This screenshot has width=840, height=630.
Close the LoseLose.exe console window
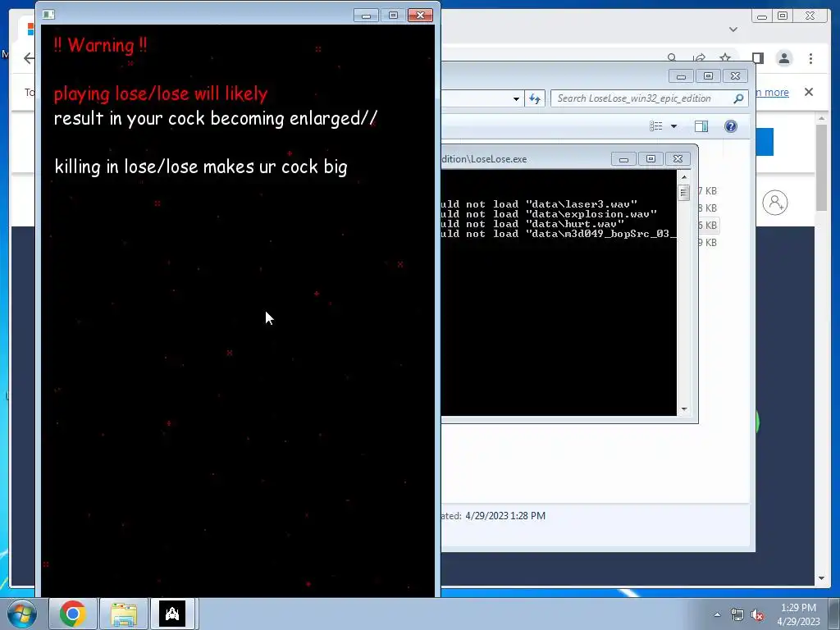point(678,159)
